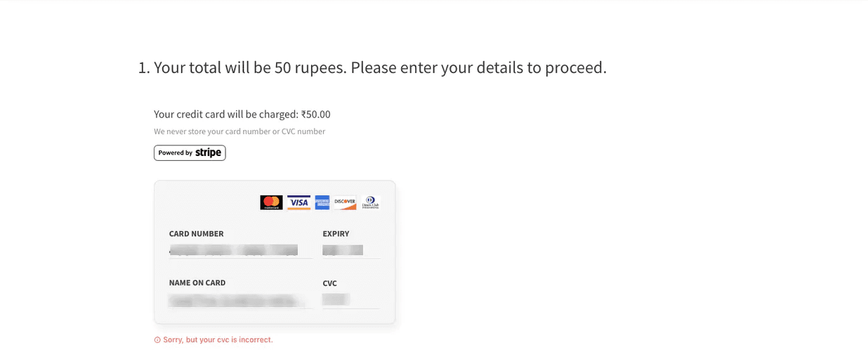Screen dimensions: 868x350
Task: Click the stripe wordmark in the badge
Action: coord(208,153)
